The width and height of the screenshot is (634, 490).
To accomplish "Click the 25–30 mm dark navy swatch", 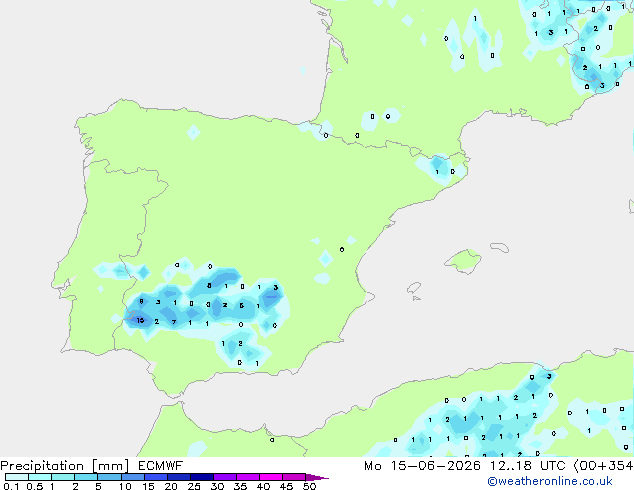I will (201, 477).
